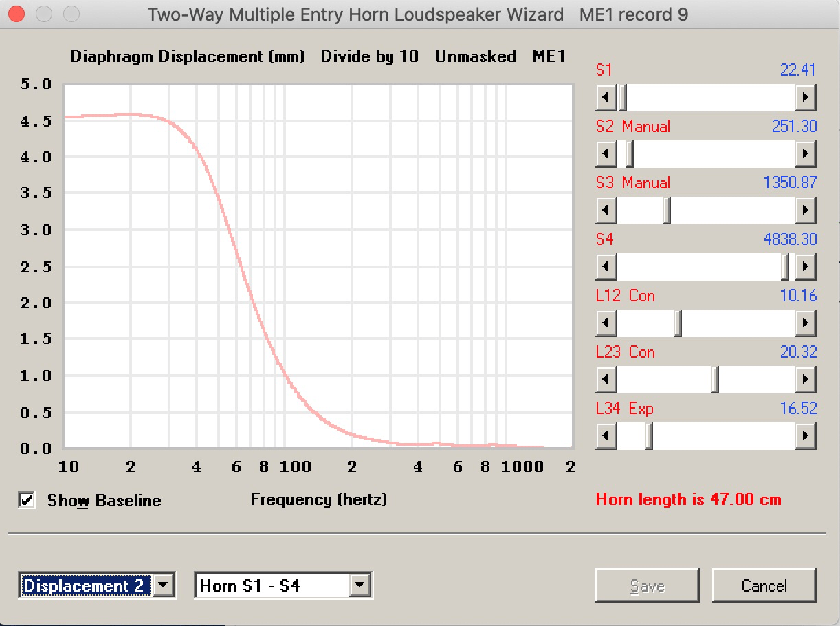Click the S2 Manual slider right arrow
The height and width of the screenshot is (626, 840).
click(805, 153)
